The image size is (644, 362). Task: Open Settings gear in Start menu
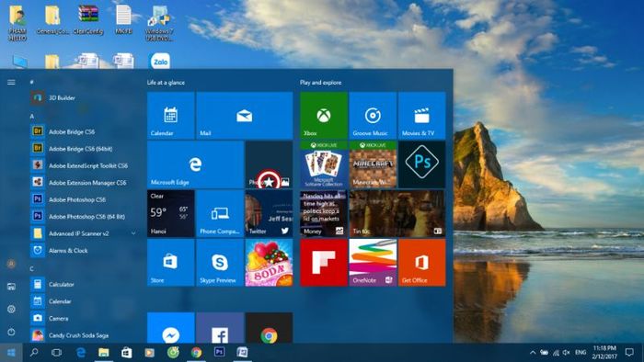[x=11, y=309]
